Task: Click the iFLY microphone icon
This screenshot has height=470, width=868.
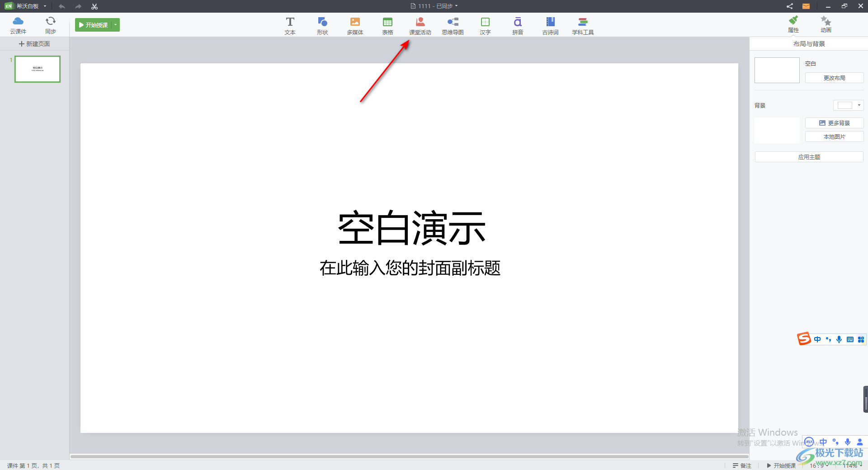Action: [x=848, y=442]
